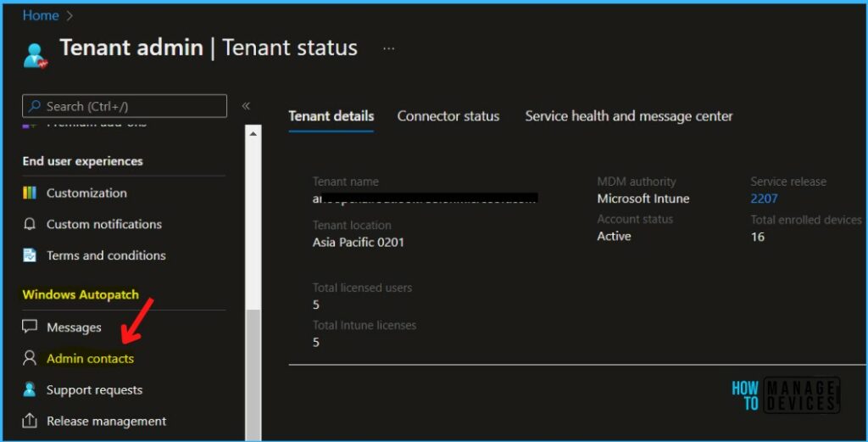Click the Messages chat bubble icon
The height and width of the screenshot is (442, 868).
30,327
